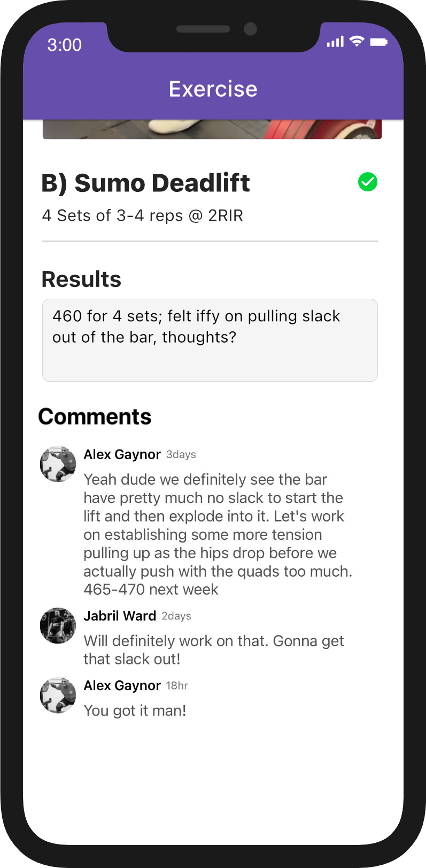Toggle the green completed checkmark
Image resolution: width=426 pixels, height=868 pixels.
click(x=368, y=182)
